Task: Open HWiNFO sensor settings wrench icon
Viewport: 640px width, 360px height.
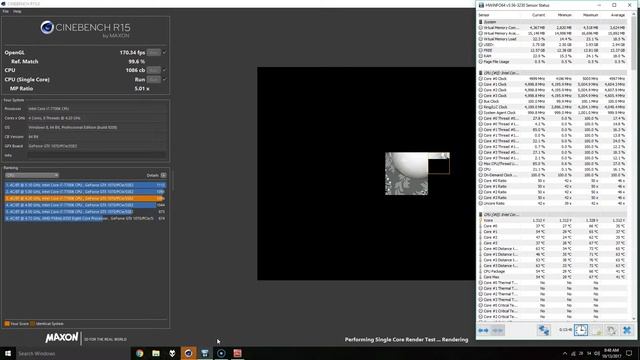Action: (x=611, y=330)
